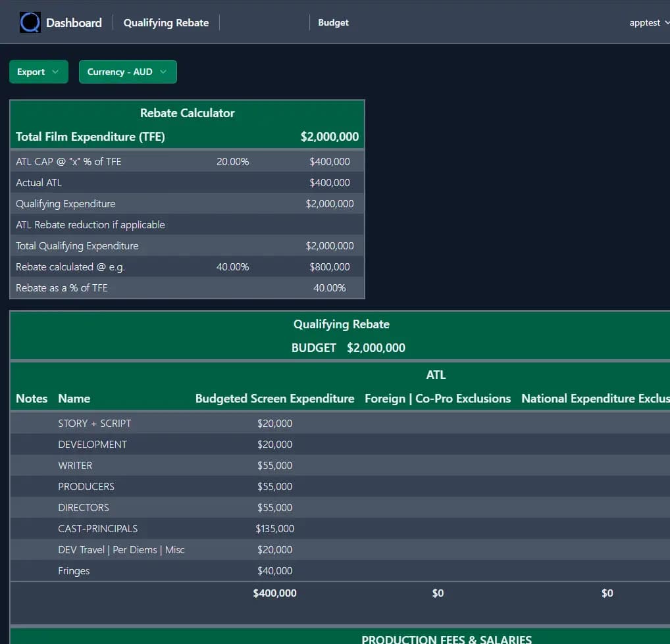Click the Notes column header

(x=32, y=399)
